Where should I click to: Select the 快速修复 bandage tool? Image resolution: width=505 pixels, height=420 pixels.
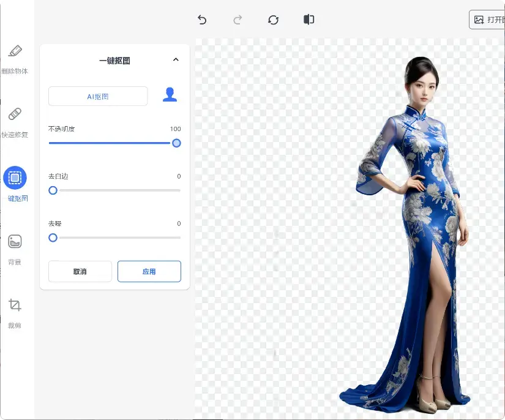(x=15, y=114)
